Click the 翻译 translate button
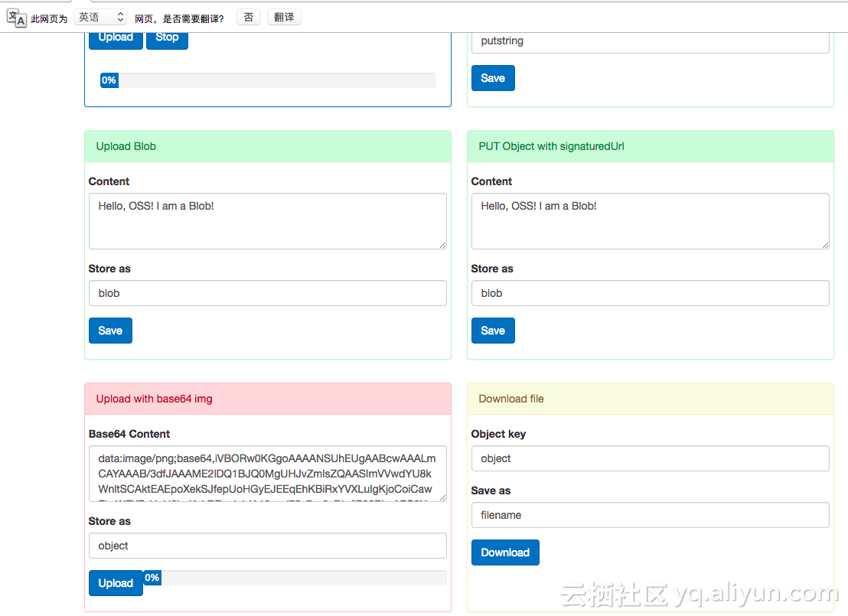Image resolution: width=848 pixels, height=616 pixels. click(x=284, y=18)
